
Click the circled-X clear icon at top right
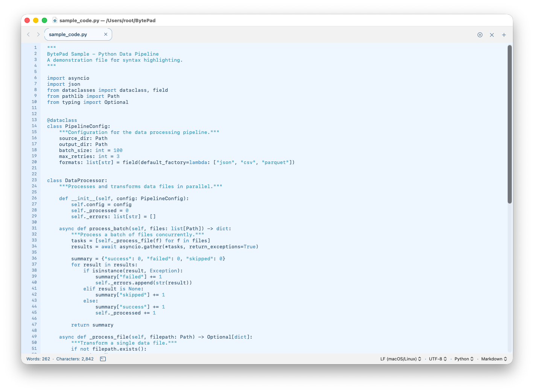tap(480, 35)
